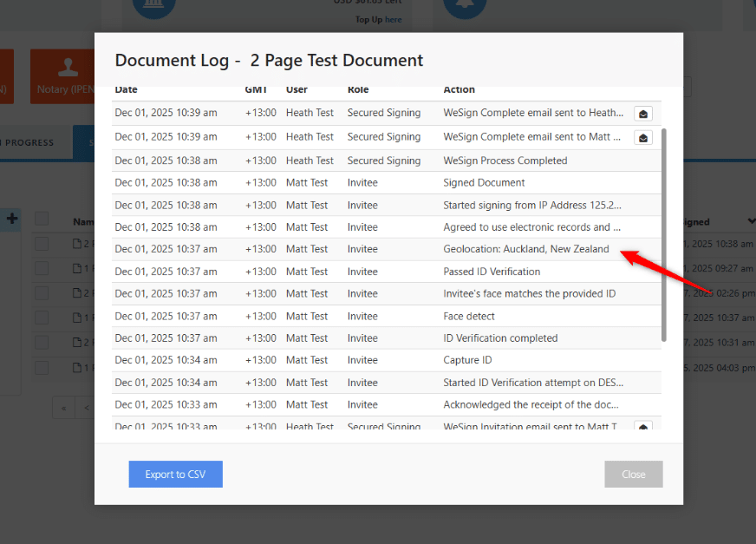756x544 pixels.
Task: Tick the last document row checkbox
Action: pyautogui.click(x=42, y=368)
